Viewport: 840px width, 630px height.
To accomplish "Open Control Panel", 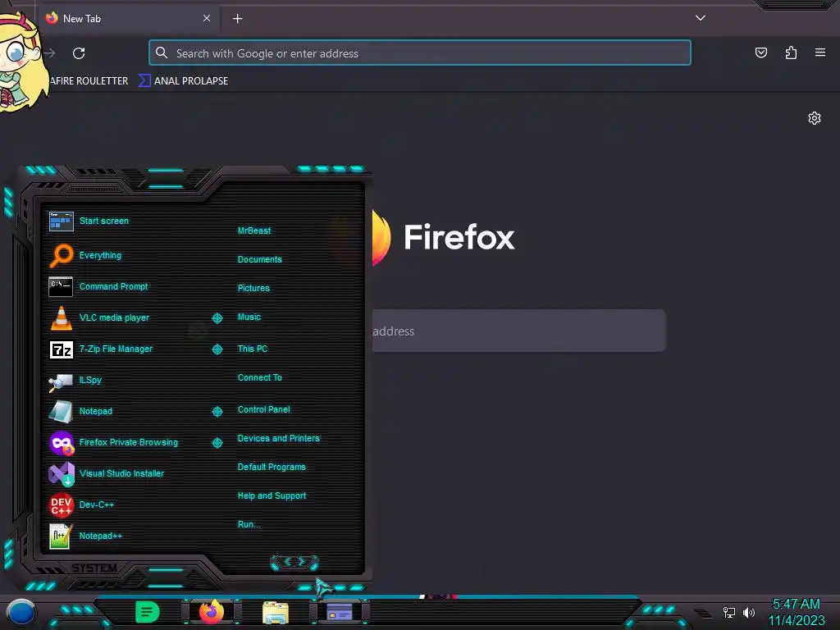I will tap(263, 410).
